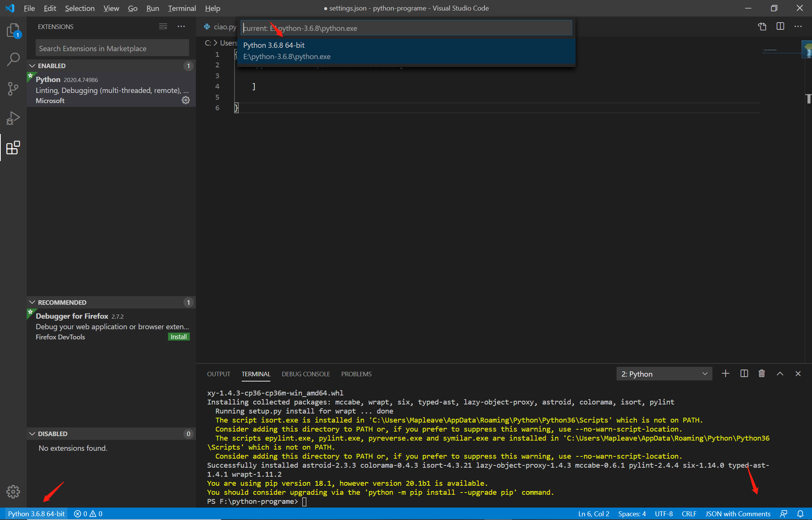Open notifications bell in status bar
The image size is (812, 520).
click(800, 514)
